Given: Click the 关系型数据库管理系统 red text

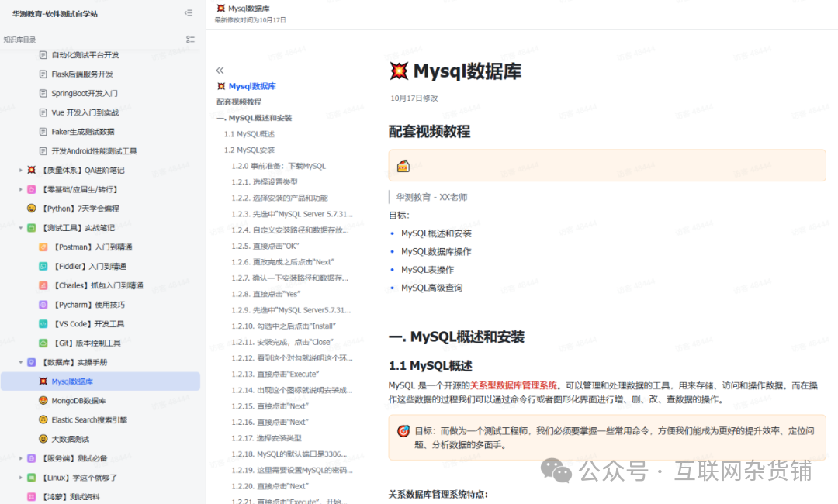Looking at the screenshot, I should click(513, 385).
